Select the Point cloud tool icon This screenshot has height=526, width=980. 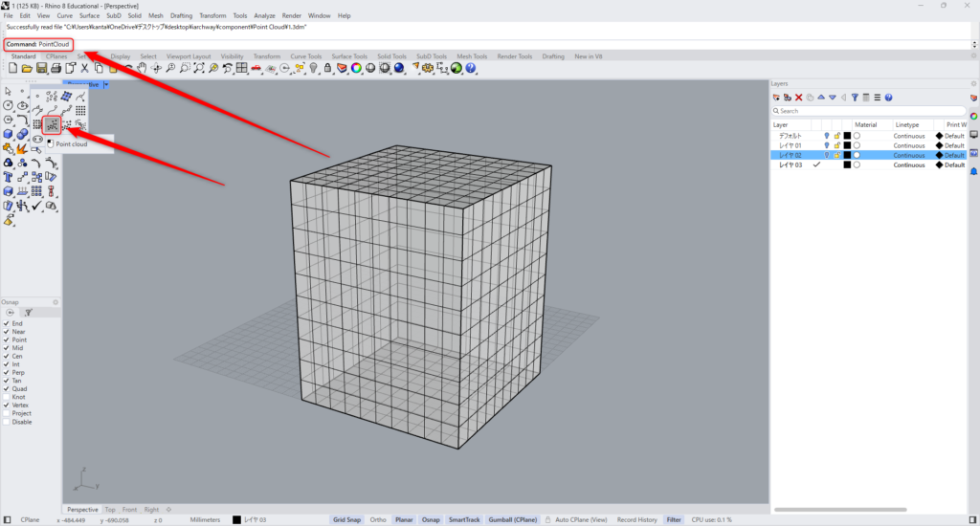[52, 124]
